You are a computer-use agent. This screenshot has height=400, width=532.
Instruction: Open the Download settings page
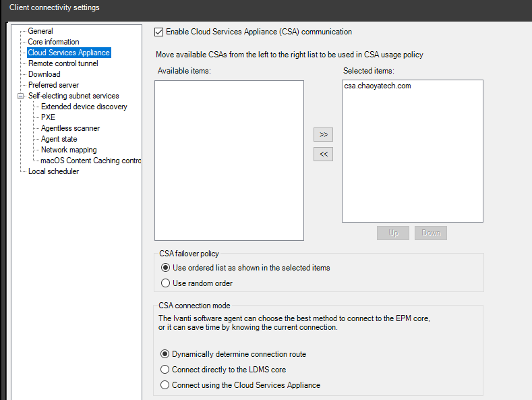44,74
